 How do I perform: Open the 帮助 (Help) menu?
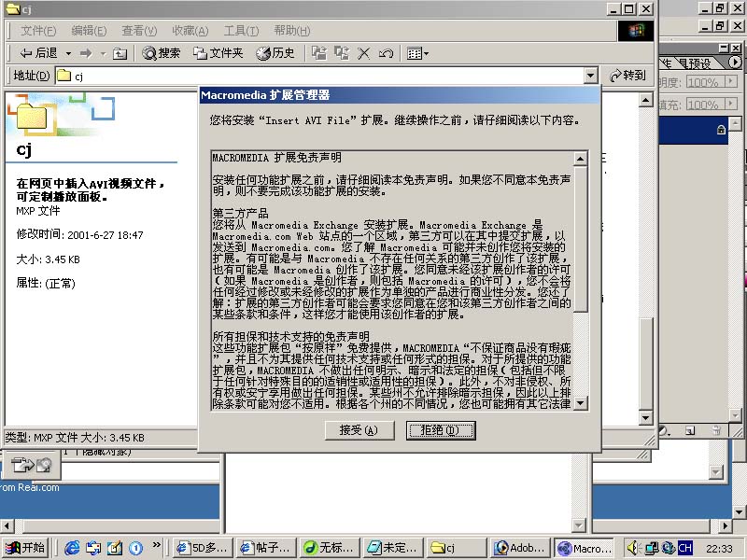click(x=292, y=31)
